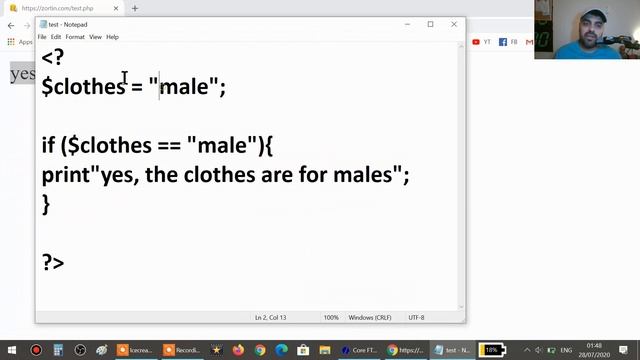Click the red record taskbar icon
The height and width of the screenshot is (360, 640).
click(x=36, y=350)
